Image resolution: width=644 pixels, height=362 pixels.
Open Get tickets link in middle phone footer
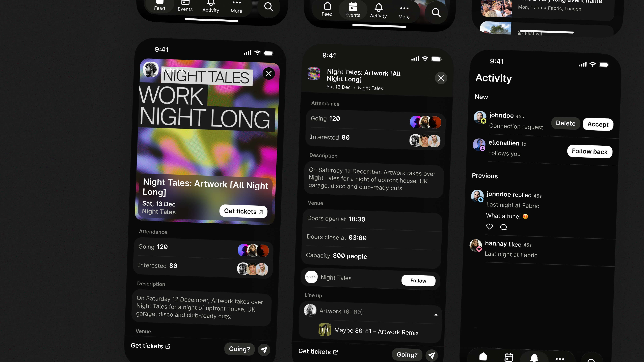(x=318, y=352)
